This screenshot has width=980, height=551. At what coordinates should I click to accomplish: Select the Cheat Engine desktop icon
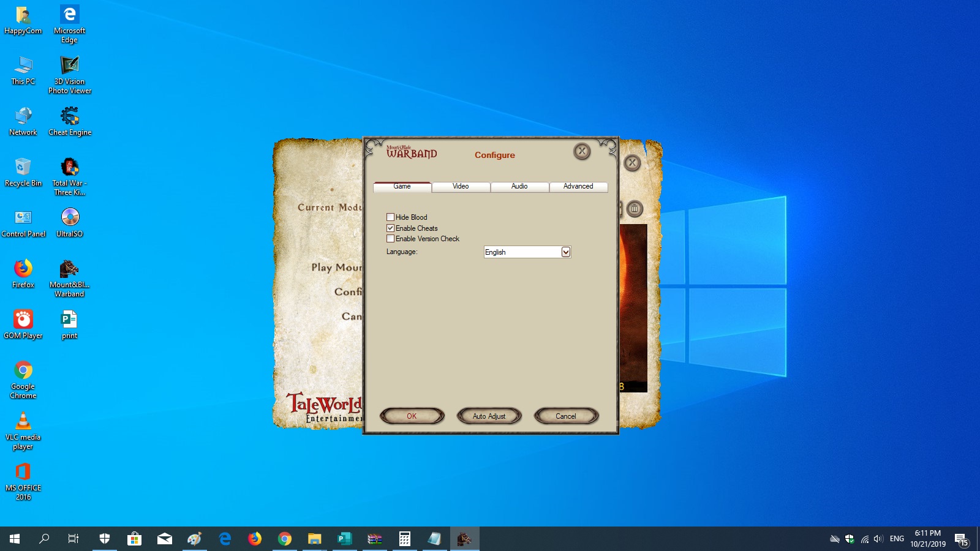[70, 121]
